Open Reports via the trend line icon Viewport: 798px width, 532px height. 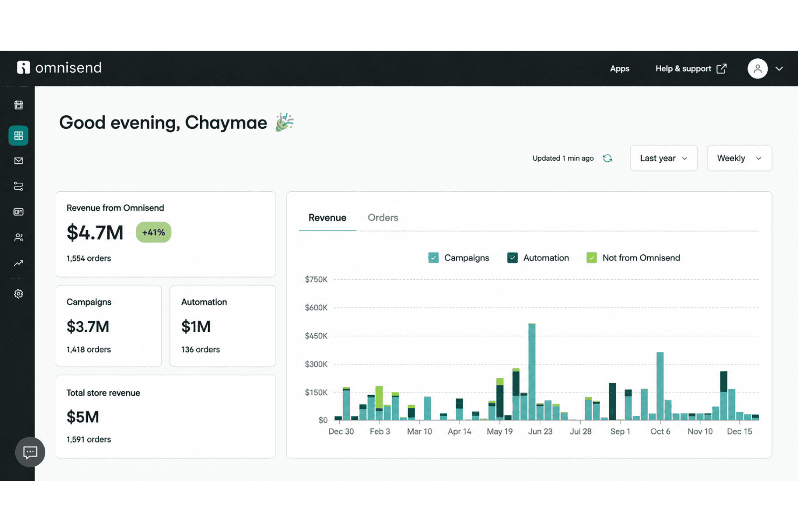(18, 263)
